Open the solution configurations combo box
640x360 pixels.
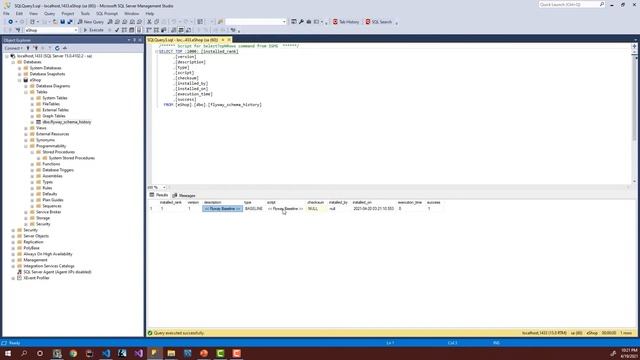(x=256, y=22)
